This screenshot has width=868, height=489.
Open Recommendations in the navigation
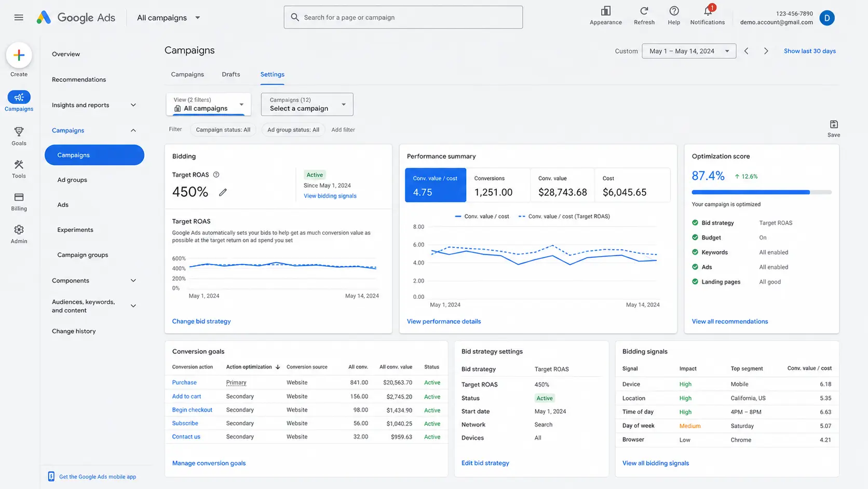79,80
